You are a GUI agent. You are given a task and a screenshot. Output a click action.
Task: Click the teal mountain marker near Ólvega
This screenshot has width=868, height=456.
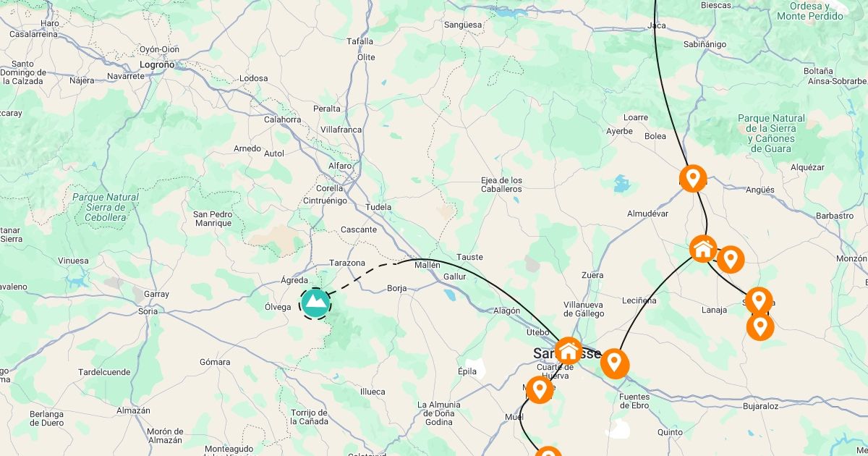[315, 304]
